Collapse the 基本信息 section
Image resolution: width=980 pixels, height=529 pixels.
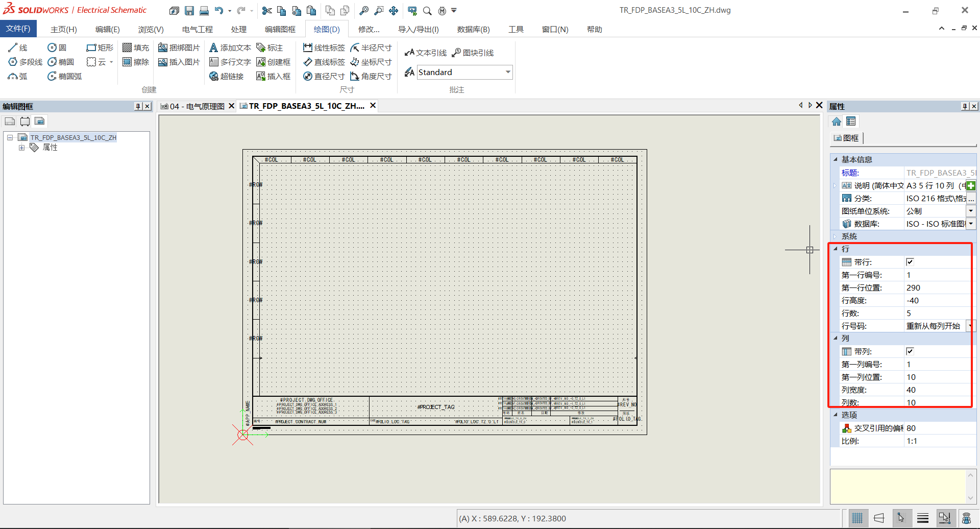[836, 159]
